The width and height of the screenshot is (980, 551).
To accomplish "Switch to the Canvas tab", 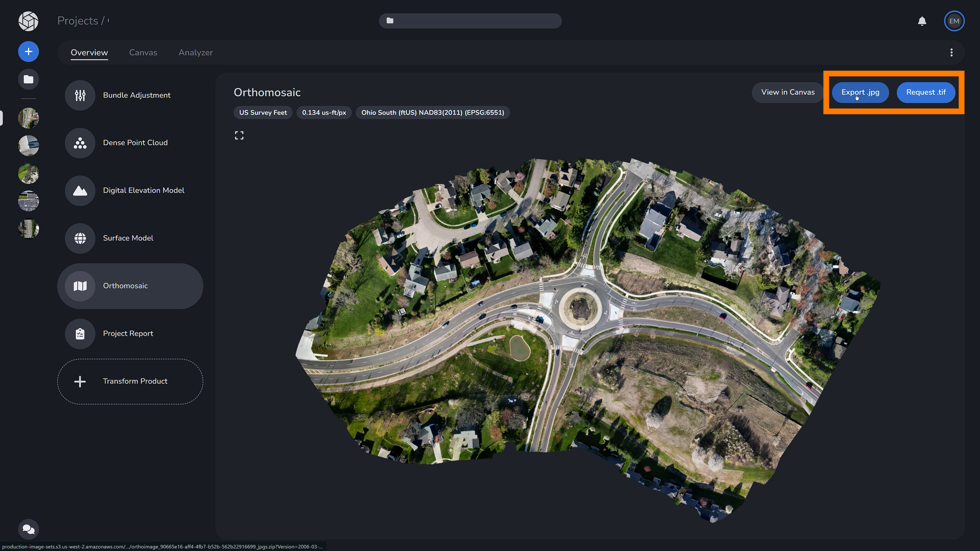I will (x=143, y=53).
